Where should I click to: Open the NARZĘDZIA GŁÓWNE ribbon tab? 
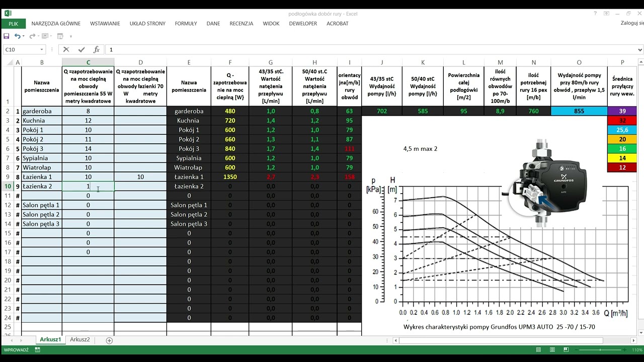point(56,24)
